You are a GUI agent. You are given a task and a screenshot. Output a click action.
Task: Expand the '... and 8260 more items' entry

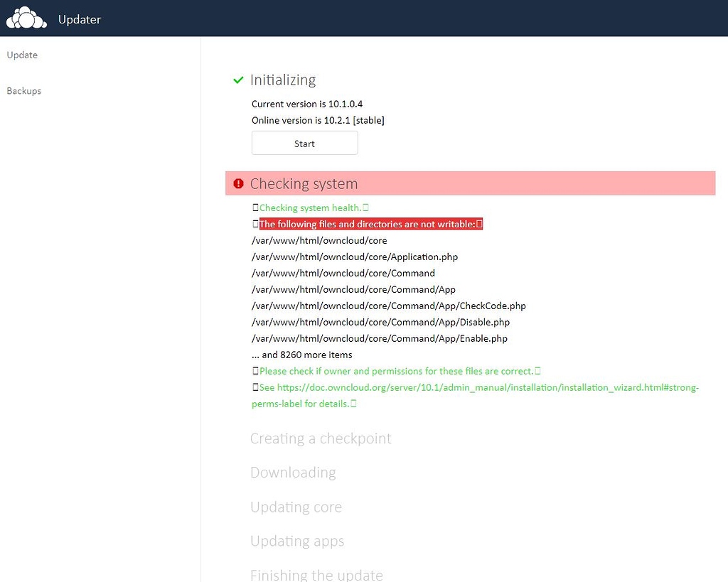(301, 355)
